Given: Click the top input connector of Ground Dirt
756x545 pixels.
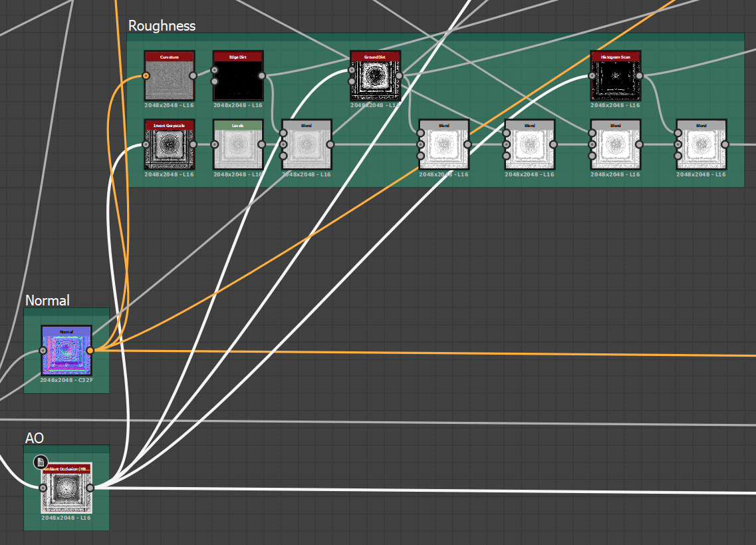Looking at the screenshot, I should point(352,71).
